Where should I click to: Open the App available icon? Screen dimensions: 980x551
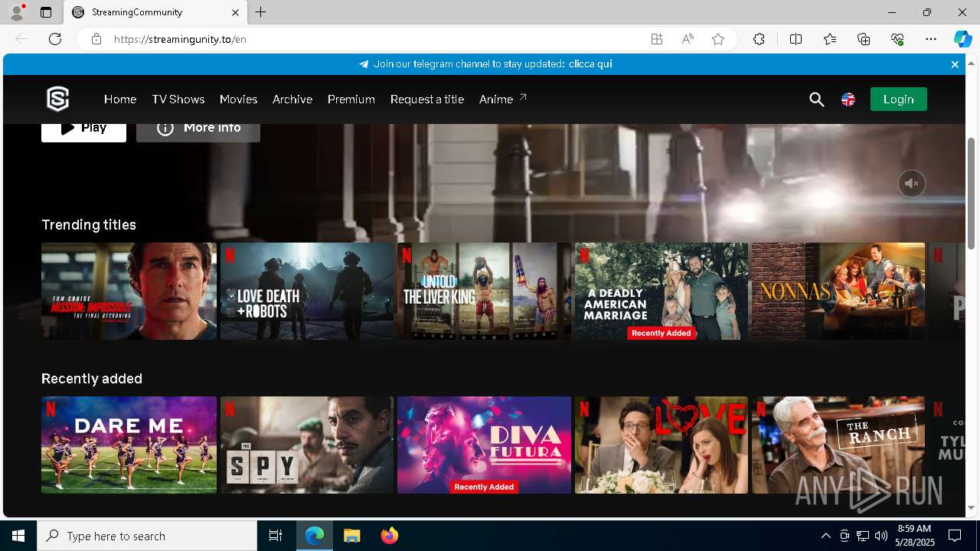pos(657,39)
